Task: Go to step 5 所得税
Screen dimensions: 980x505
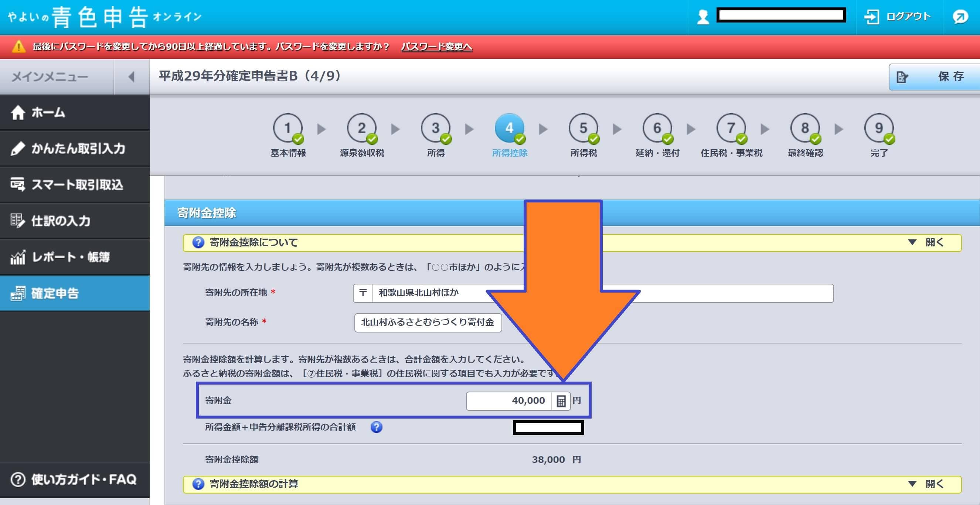Action: 583,135
